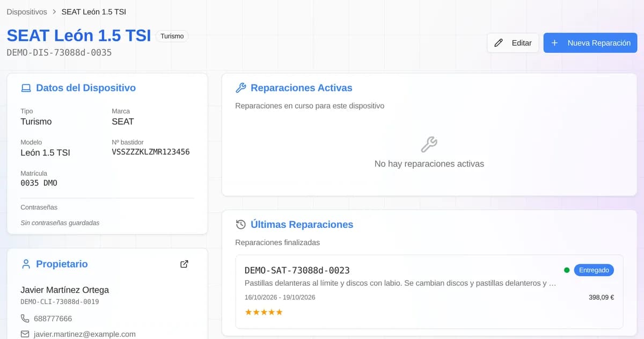The width and height of the screenshot is (644, 339).
Task: Click owner name Javier Martínez Ortega
Action: 64,290
